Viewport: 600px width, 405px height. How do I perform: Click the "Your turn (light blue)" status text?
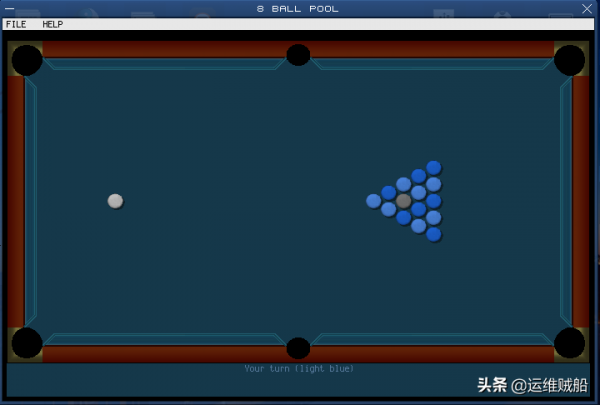(299, 369)
